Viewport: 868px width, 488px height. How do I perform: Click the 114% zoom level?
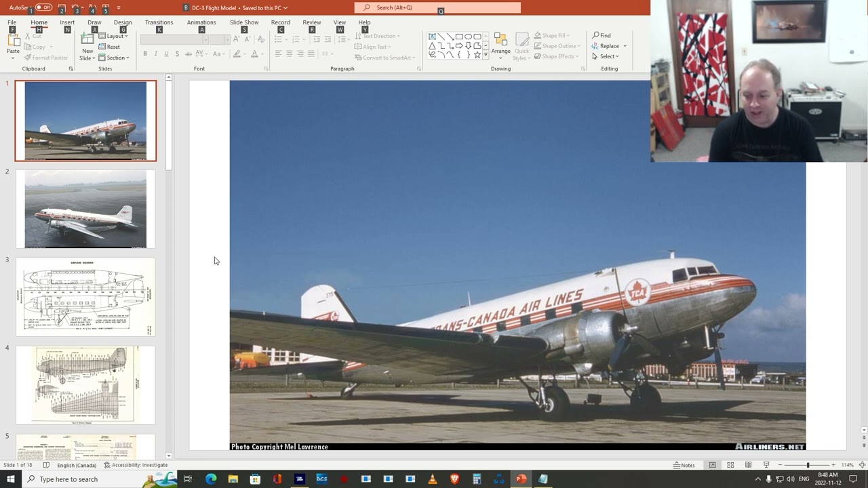click(x=847, y=465)
